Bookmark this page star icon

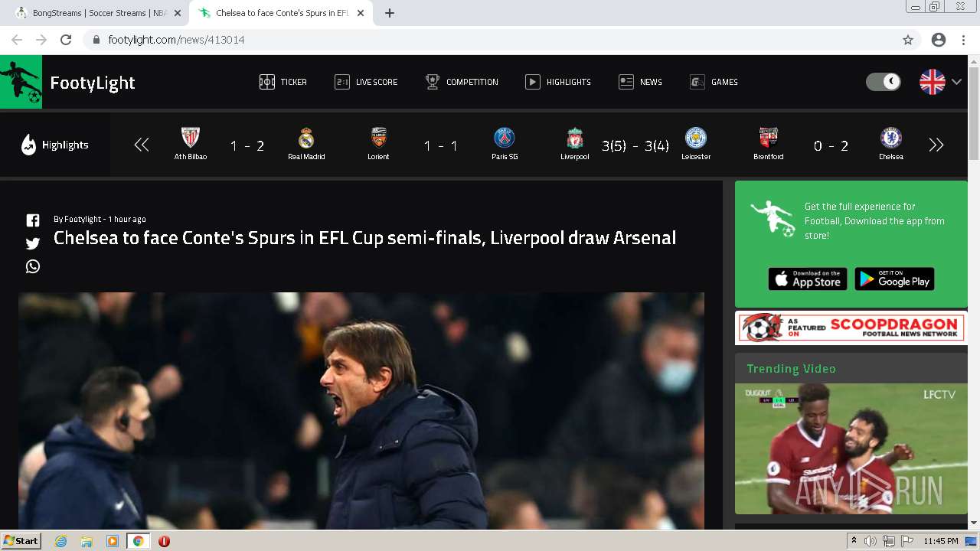(908, 40)
